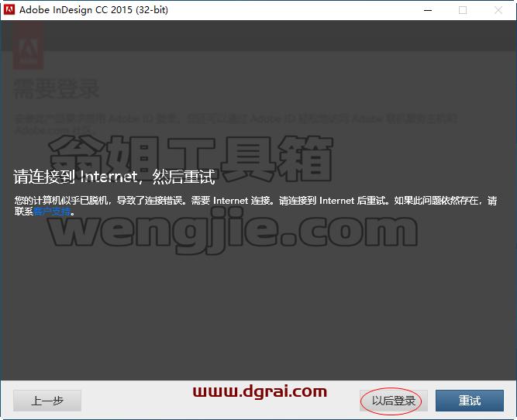This screenshot has height=420, width=517.
Task: Click the dimmed red Adobe logo
Action: coord(28,46)
